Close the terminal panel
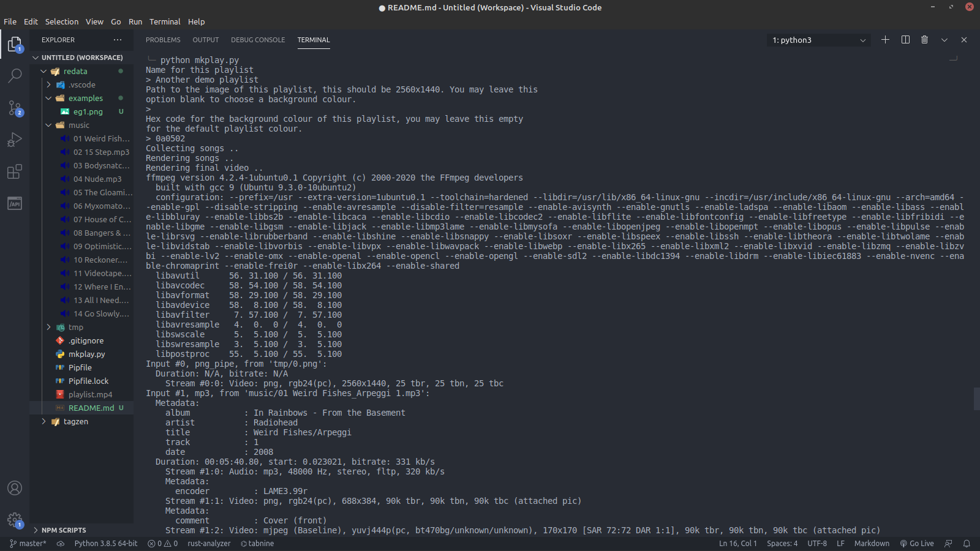 click(x=964, y=40)
